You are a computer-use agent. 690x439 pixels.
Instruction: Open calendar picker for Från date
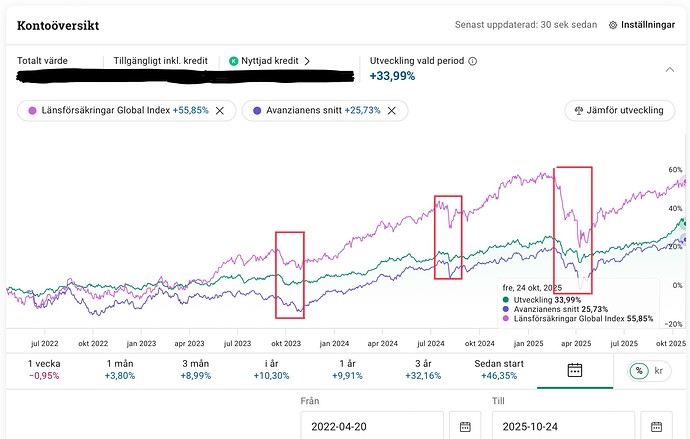coord(464,427)
